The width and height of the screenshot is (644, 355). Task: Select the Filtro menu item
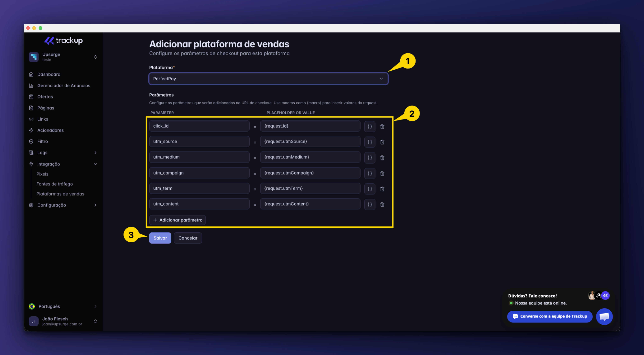click(42, 141)
